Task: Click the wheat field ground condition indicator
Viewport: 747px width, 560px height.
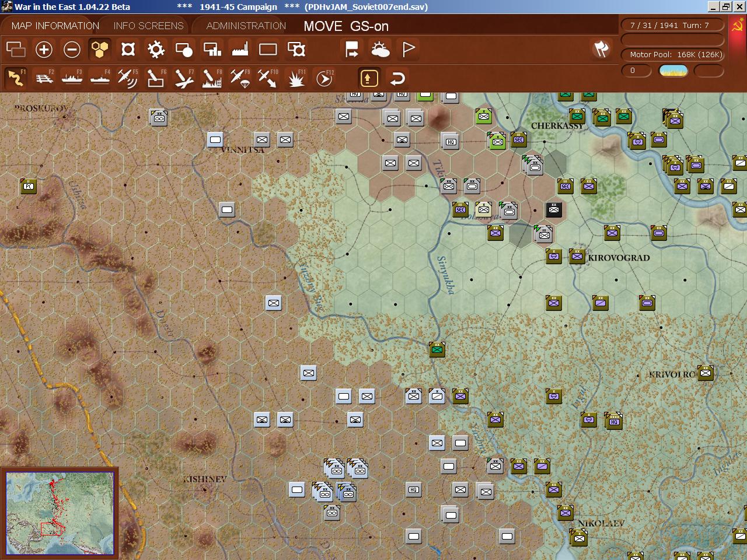Action: tap(673, 71)
